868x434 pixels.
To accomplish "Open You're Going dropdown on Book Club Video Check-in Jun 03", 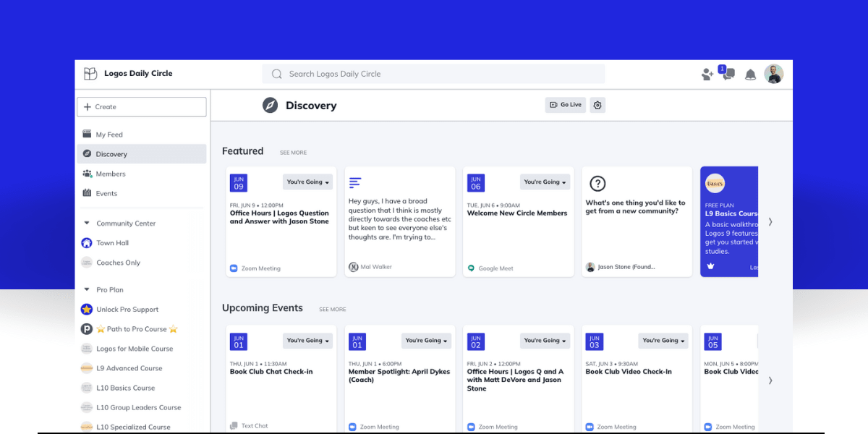I will point(663,341).
